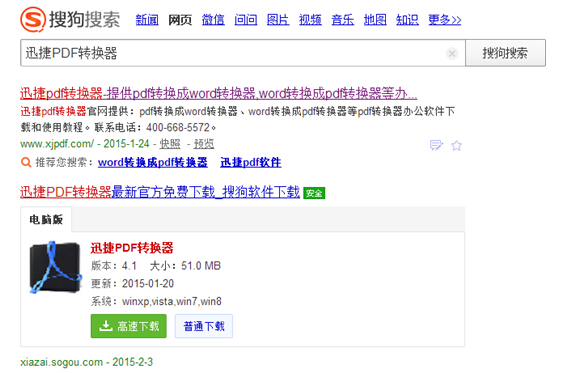
Task: Select the 网页 search category
Action: (x=180, y=20)
